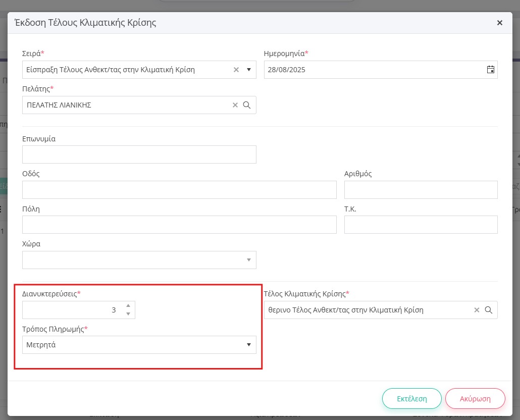
Task: Search customers with the Πελάτης magnifier
Action: pos(247,105)
